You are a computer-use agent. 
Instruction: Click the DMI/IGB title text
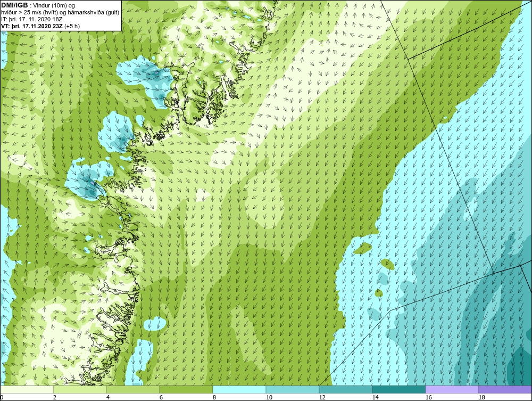click(14, 5)
